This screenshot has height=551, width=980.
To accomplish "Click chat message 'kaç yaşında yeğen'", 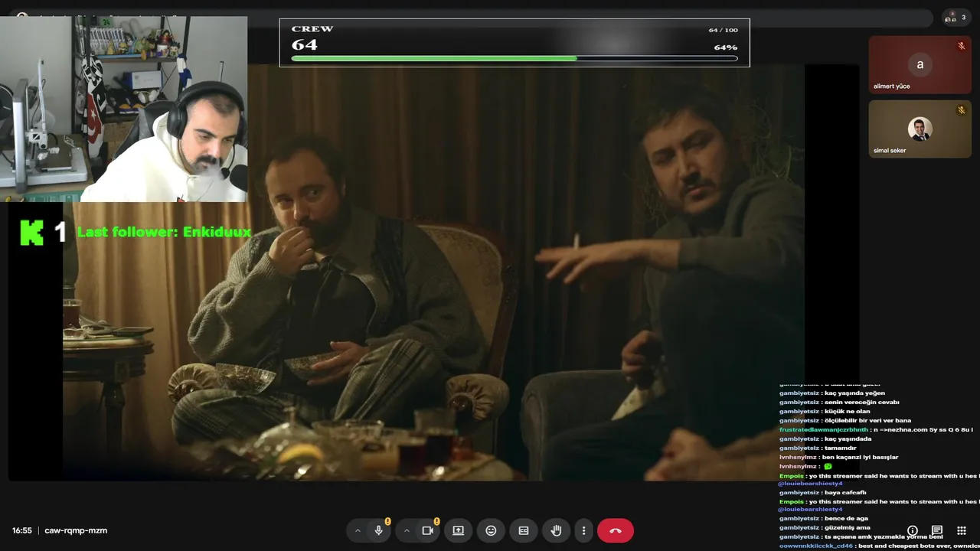I will click(x=854, y=393).
